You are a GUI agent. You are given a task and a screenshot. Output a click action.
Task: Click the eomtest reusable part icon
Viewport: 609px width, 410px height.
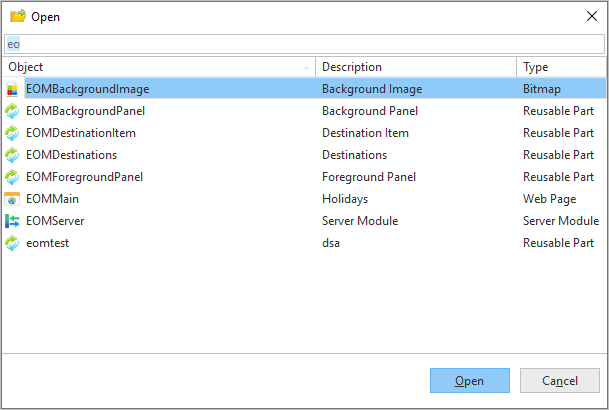click(12, 243)
